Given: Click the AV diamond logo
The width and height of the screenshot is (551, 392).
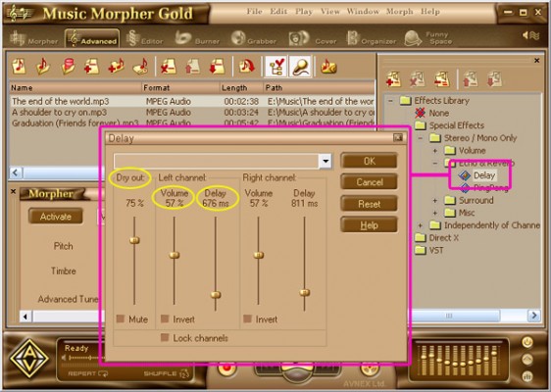Looking at the screenshot, I should pos(29,359).
